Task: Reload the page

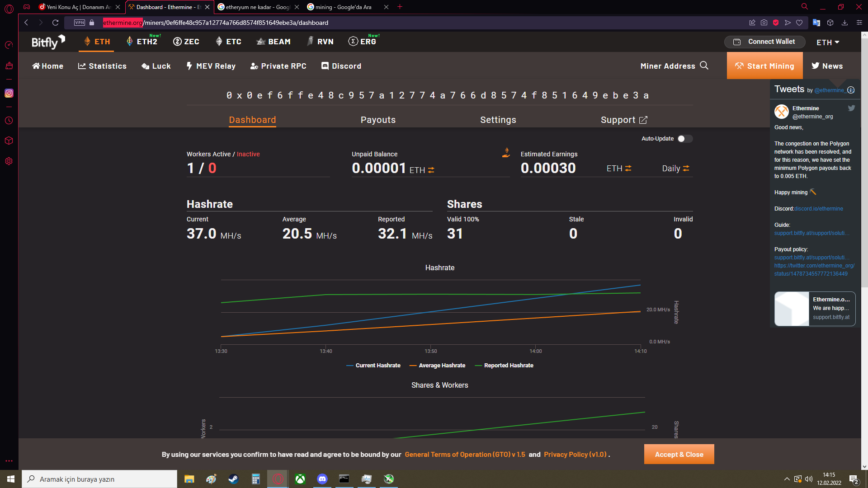Action: click(55, 23)
